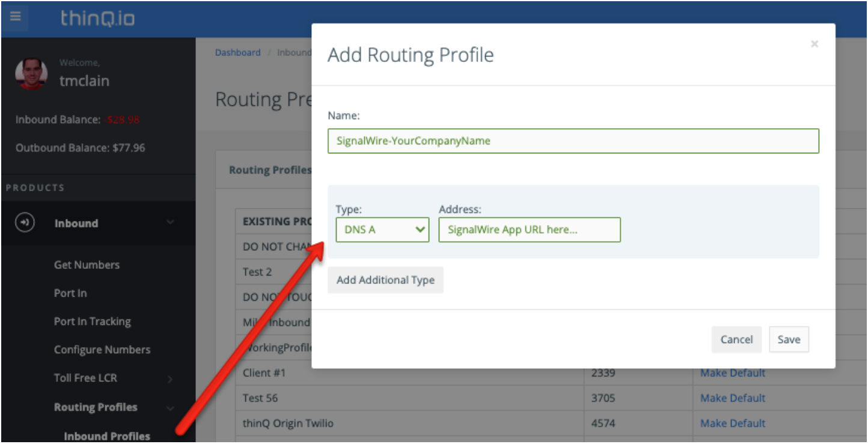Click the SignalWire App URL address field

(529, 229)
